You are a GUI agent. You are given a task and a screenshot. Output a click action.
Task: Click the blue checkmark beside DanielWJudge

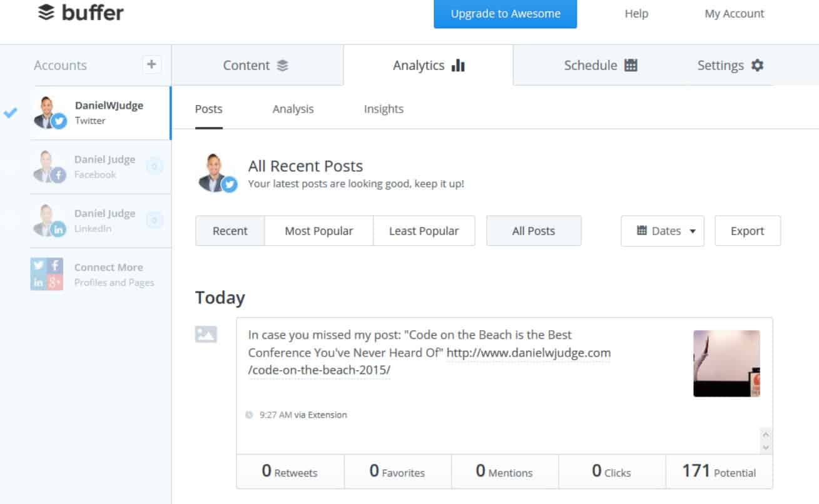pyautogui.click(x=10, y=113)
